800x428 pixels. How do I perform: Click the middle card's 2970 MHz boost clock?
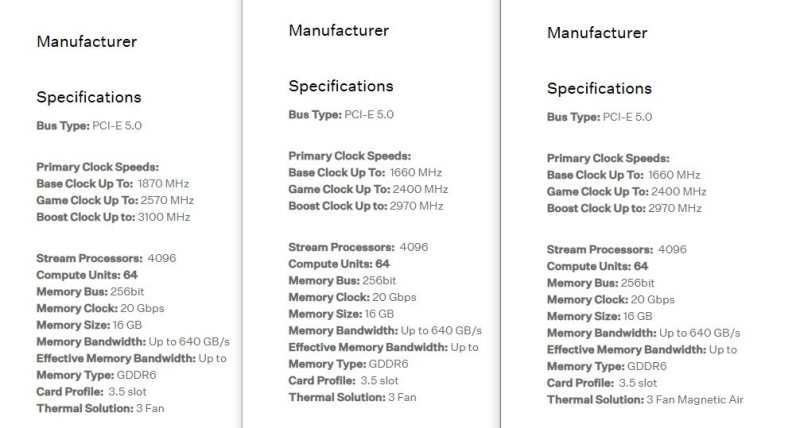[x=417, y=206]
